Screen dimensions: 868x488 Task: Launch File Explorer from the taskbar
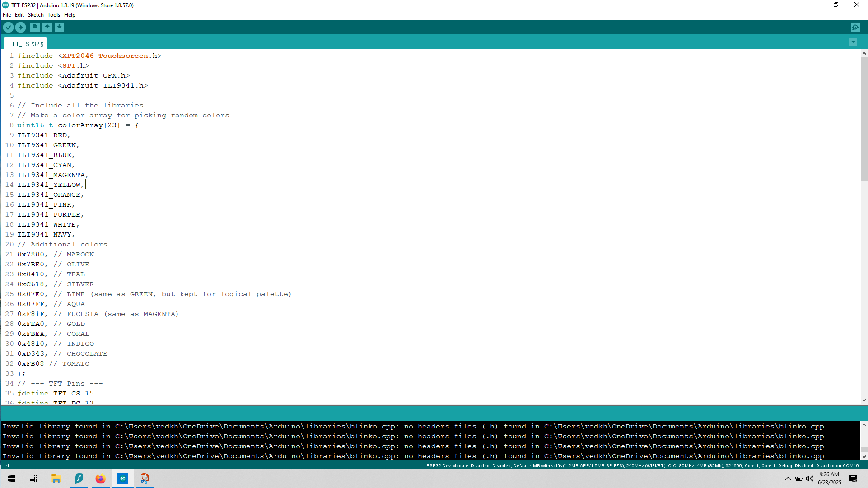point(56,479)
